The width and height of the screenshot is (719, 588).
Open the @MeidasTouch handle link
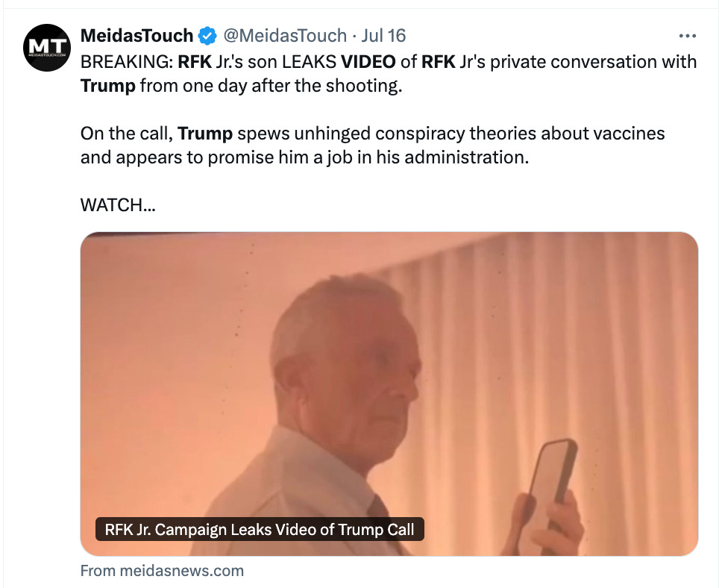pos(286,36)
